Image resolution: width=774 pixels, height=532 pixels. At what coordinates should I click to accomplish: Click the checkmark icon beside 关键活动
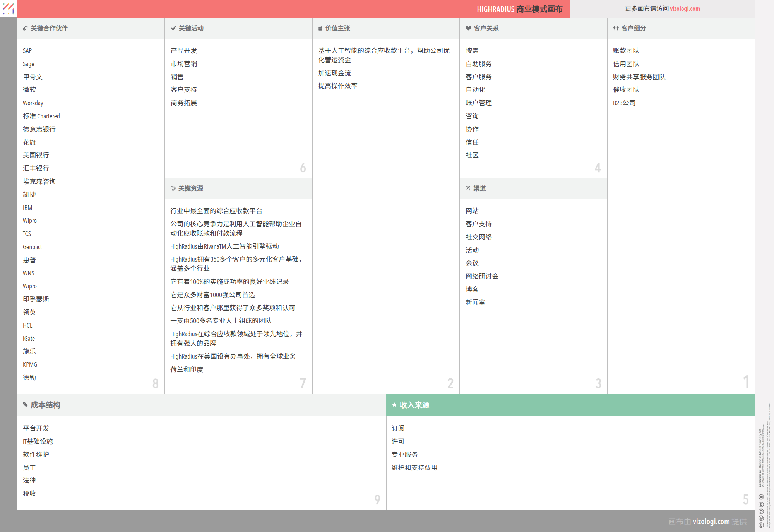coord(173,28)
